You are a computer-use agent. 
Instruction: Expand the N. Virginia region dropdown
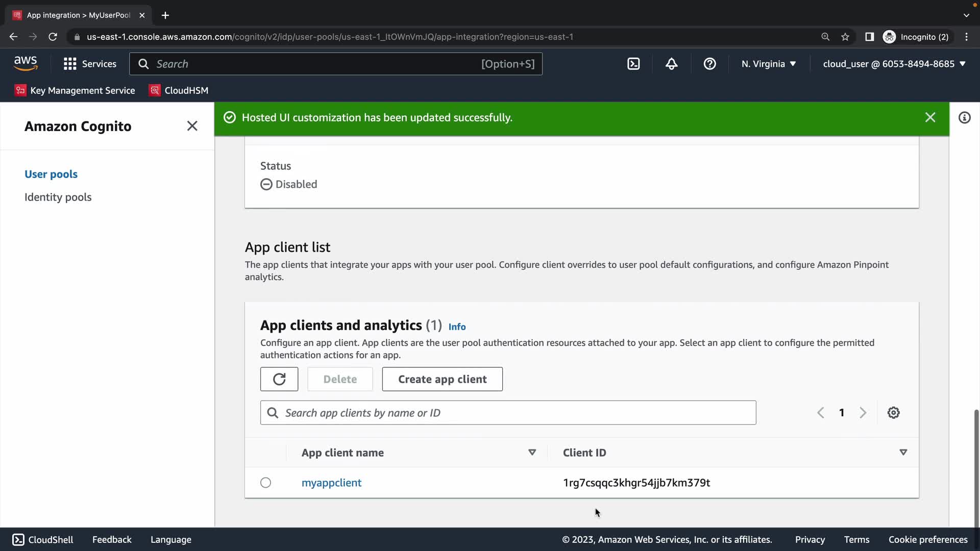click(x=769, y=64)
